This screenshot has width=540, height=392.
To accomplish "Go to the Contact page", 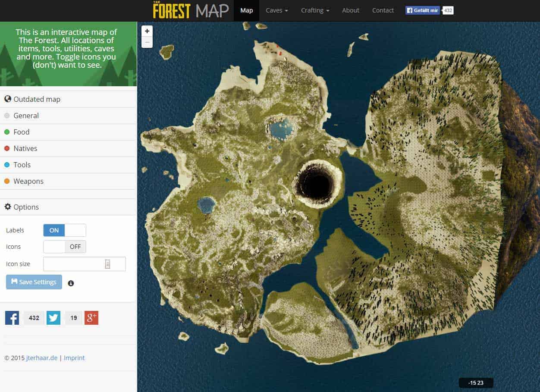I will tap(383, 10).
